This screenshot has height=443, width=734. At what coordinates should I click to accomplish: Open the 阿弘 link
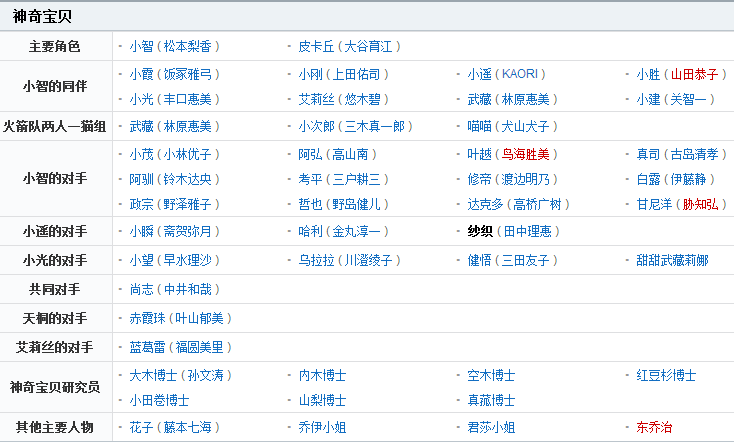tap(310, 155)
